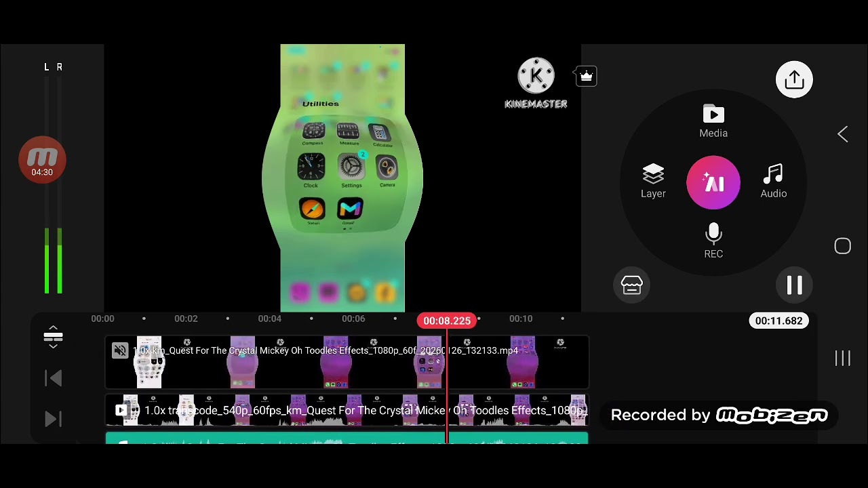Open the AI tools button
Image resolution: width=868 pixels, height=488 pixels.
pyautogui.click(x=713, y=183)
